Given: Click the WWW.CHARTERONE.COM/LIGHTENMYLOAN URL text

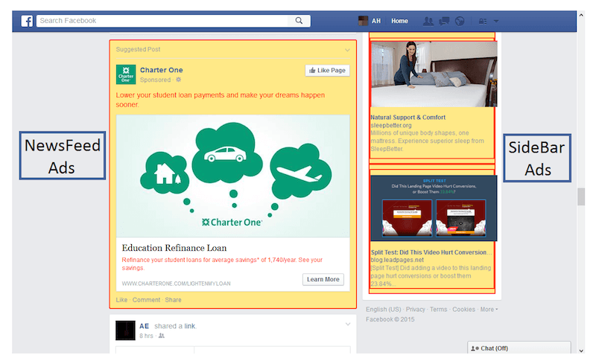Looking at the screenshot, I should [x=176, y=284].
